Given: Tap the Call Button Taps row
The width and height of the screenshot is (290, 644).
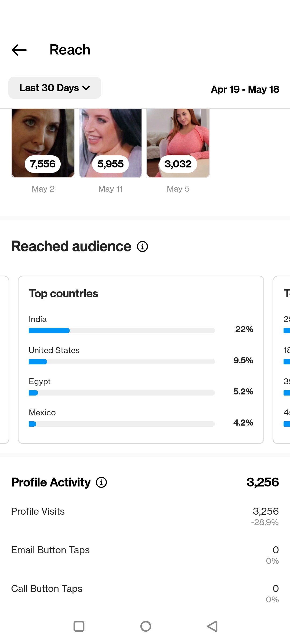Looking at the screenshot, I should pos(145,594).
